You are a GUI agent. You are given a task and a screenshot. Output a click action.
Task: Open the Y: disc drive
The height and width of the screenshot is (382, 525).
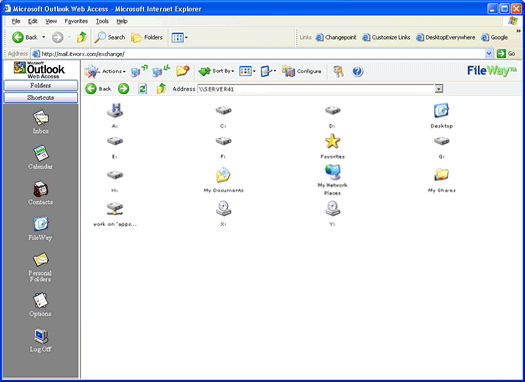click(x=332, y=208)
